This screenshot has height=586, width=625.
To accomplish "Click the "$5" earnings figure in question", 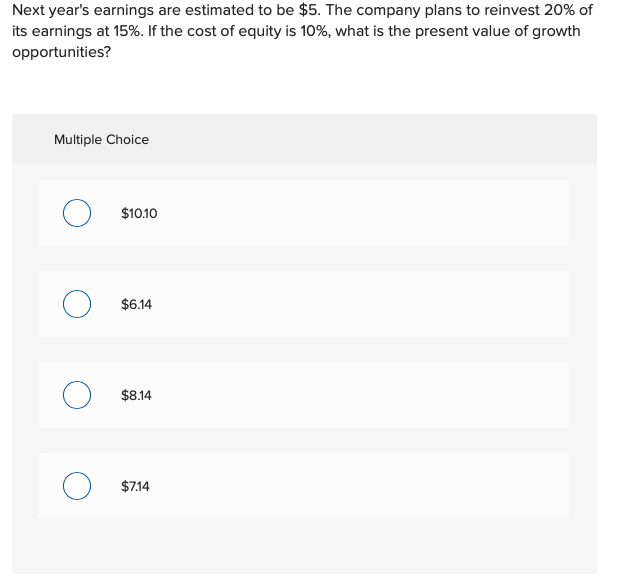I will [x=308, y=10].
